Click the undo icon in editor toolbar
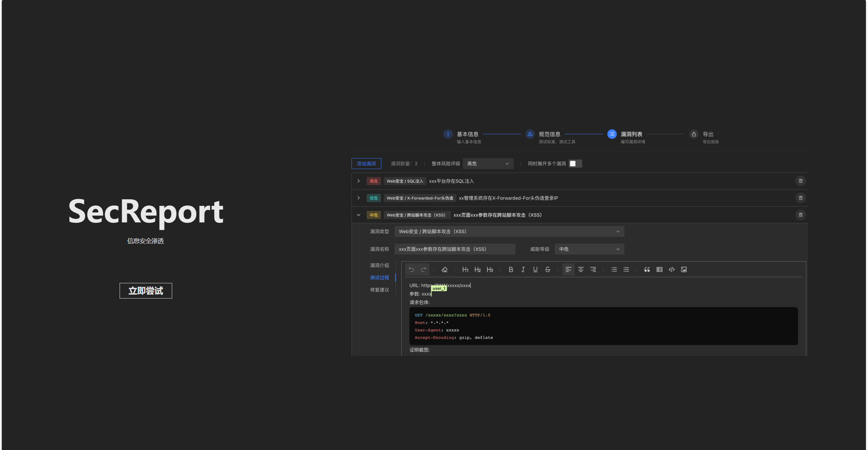 click(x=411, y=269)
